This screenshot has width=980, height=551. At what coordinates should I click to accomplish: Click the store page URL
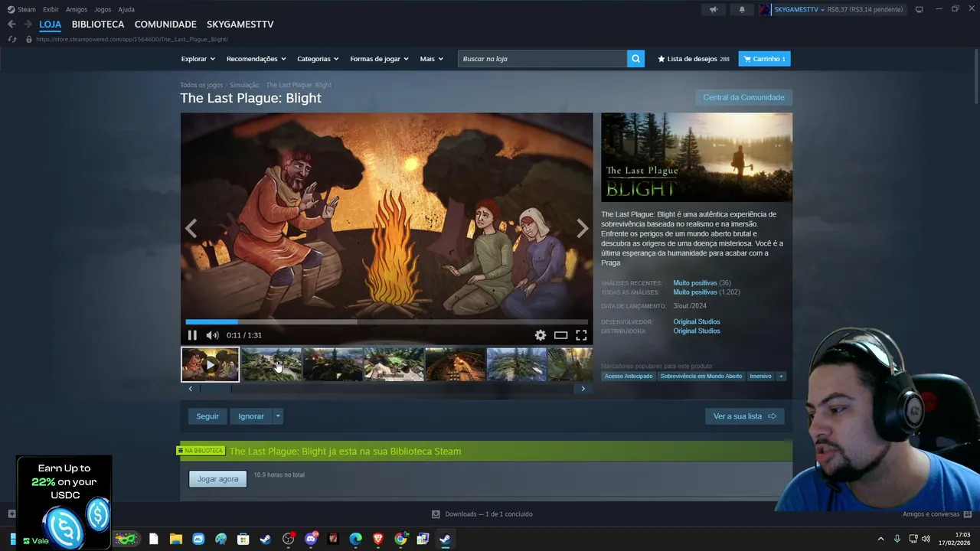(132, 39)
